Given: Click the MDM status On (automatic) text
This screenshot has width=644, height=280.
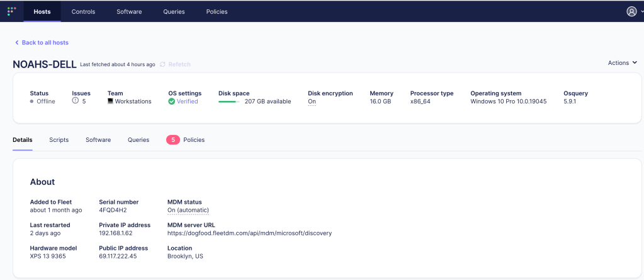Looking at the screenshot, I should pyautogui.click(x=188, y=210).
